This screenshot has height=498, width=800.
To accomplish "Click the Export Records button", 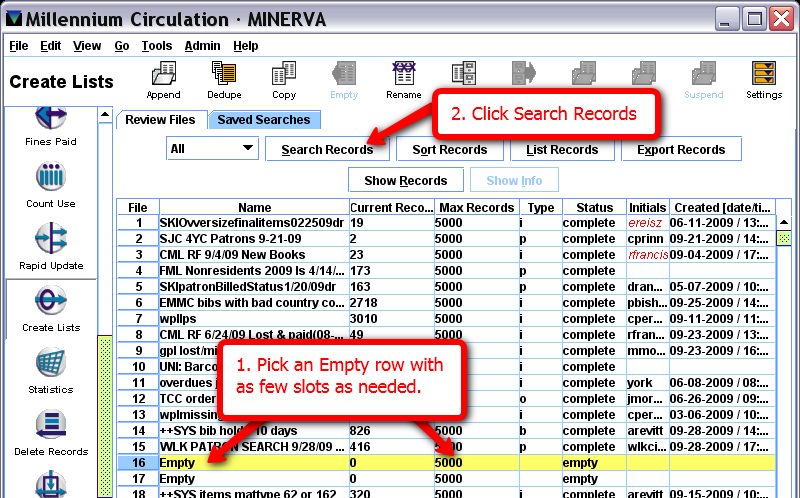I will [681, 150].
